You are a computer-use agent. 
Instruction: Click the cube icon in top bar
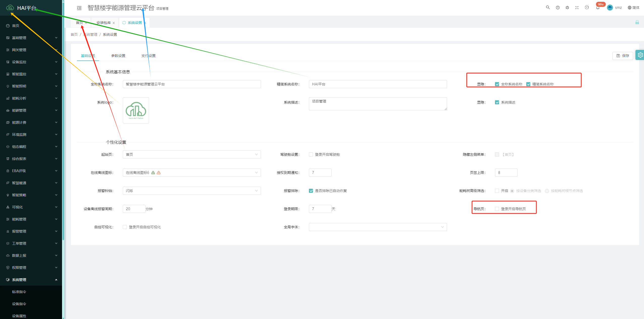(x=567, y=8)
